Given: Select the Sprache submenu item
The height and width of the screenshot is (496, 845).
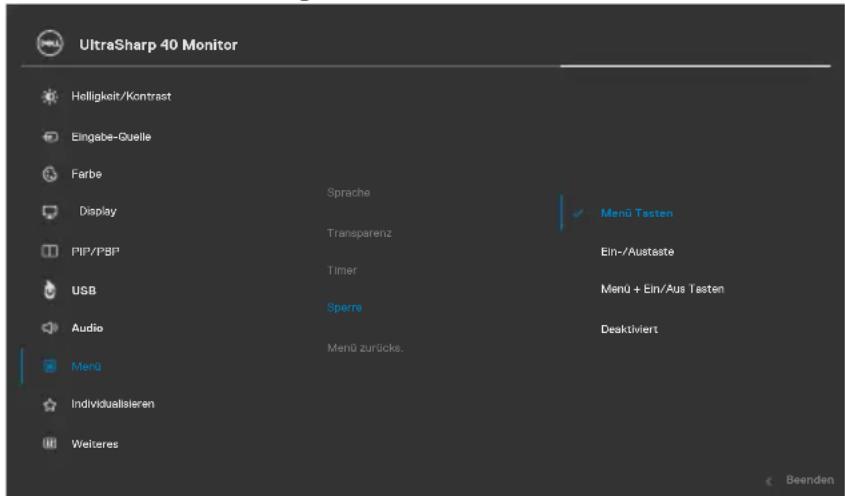Looking at the screenshot, I should pos(348,192).
